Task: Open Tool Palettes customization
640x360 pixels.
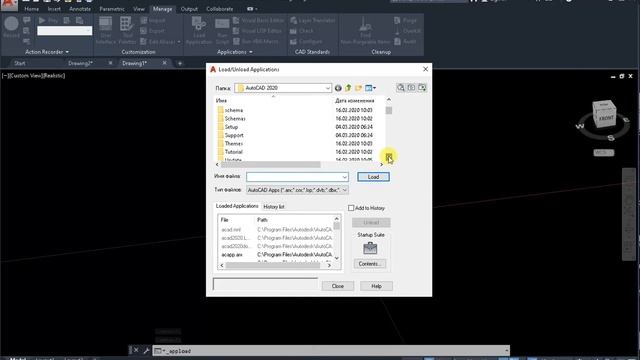Action: click(x=127, y=31)
